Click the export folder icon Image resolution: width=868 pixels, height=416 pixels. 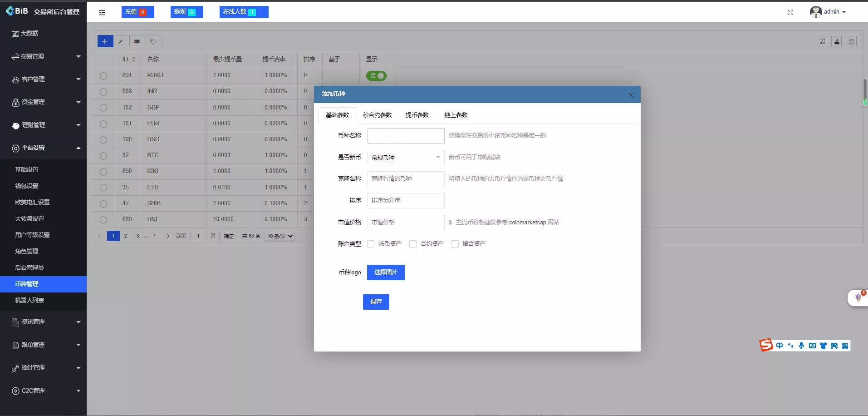pyautogui.click(x=837, y=41)
